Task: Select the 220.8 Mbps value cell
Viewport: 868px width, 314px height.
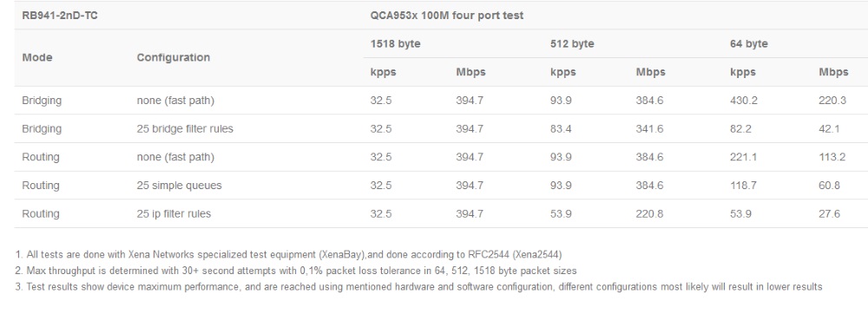Action: point(649,213)
